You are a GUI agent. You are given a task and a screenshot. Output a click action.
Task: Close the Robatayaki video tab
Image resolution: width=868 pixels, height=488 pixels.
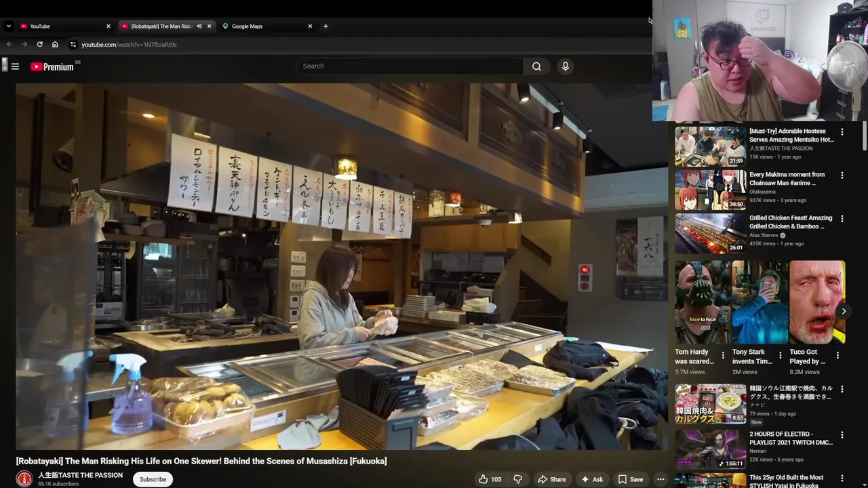coord(209,26)
